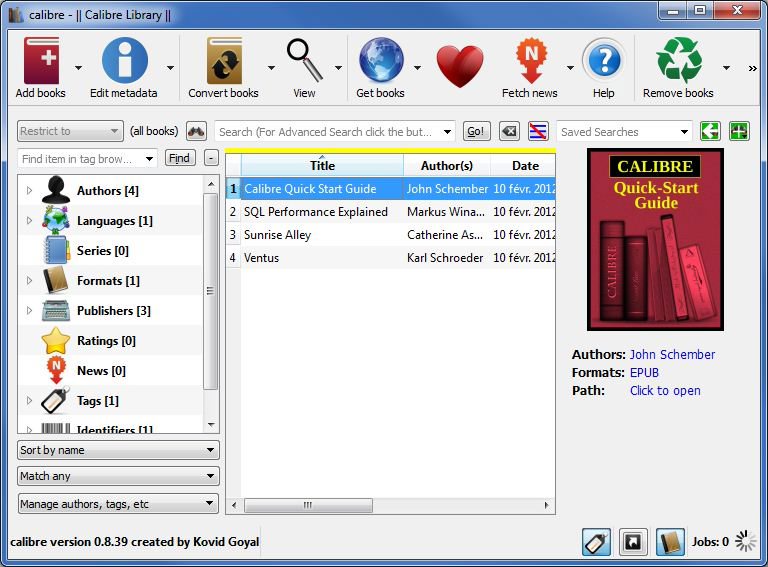768x567 pixels.
Task: Toggle search highlighting striped icon
Action: (538, 131)
